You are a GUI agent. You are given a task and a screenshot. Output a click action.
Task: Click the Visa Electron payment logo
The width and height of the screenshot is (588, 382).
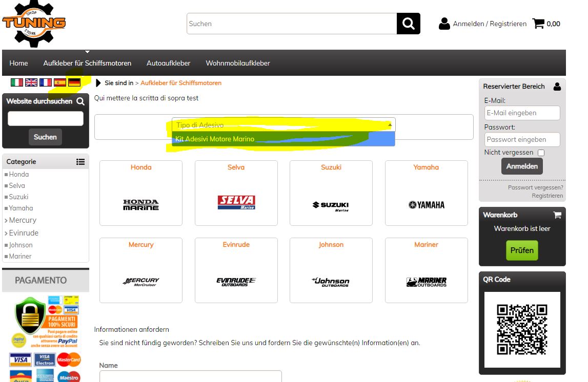pyautogui.click(x=45, y=360)
